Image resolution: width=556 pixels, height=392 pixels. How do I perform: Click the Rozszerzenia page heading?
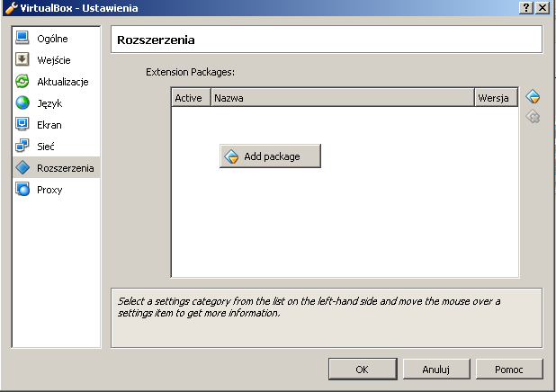156,40
